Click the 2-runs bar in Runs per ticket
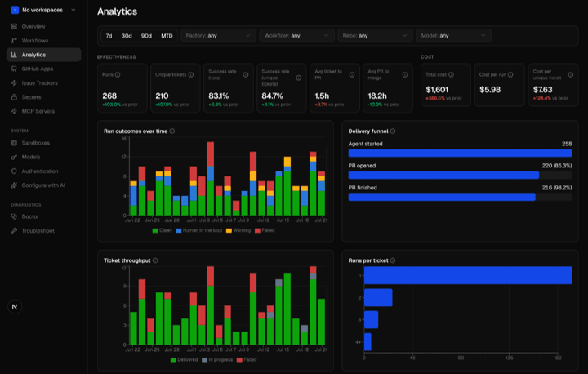The image size is (588, 374). pyautogui.click(x=378, y=297)
